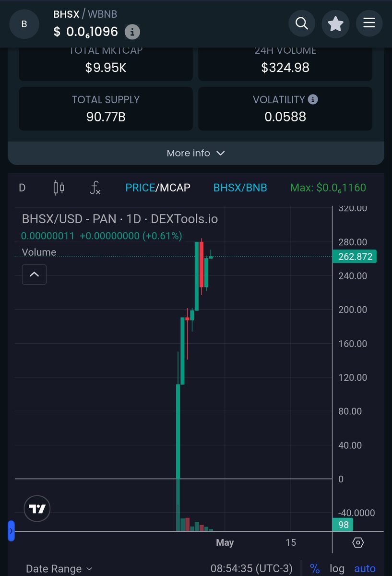Click the TradingView logo

tap(37, 509)
